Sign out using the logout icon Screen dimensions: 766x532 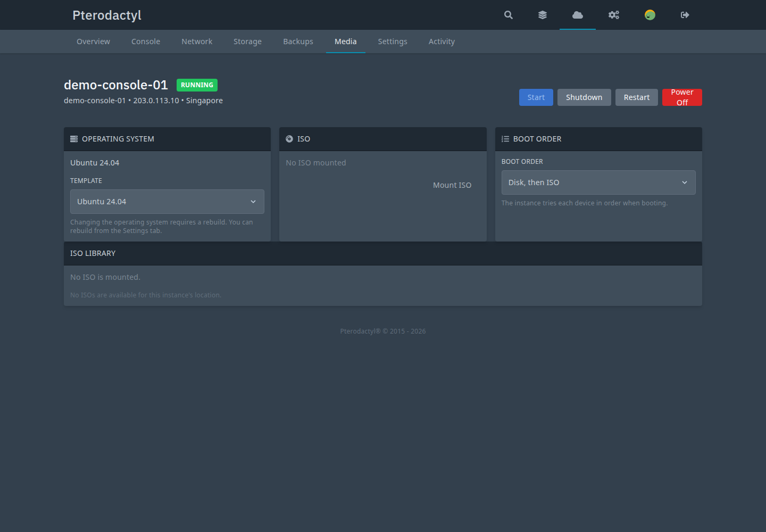(685, 15)
